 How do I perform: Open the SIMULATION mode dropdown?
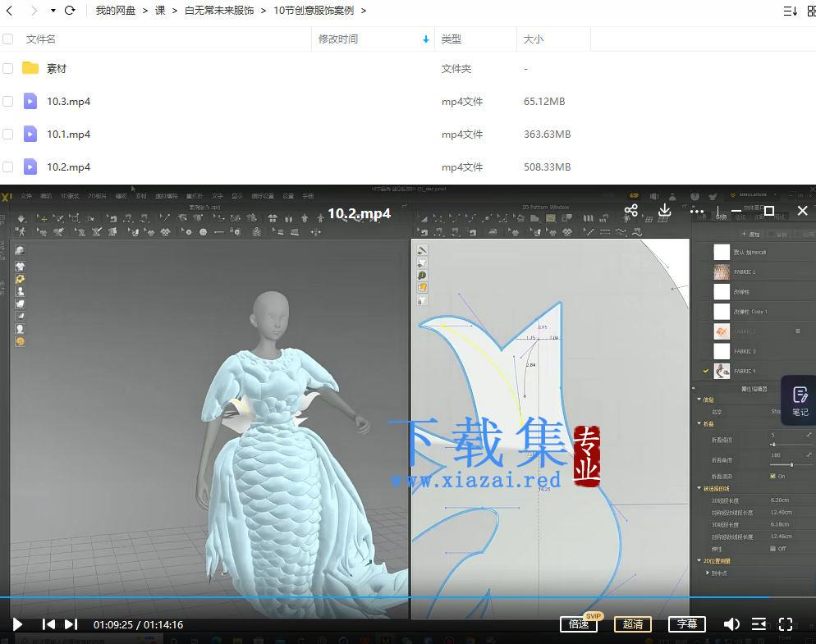tap(754, 194)
